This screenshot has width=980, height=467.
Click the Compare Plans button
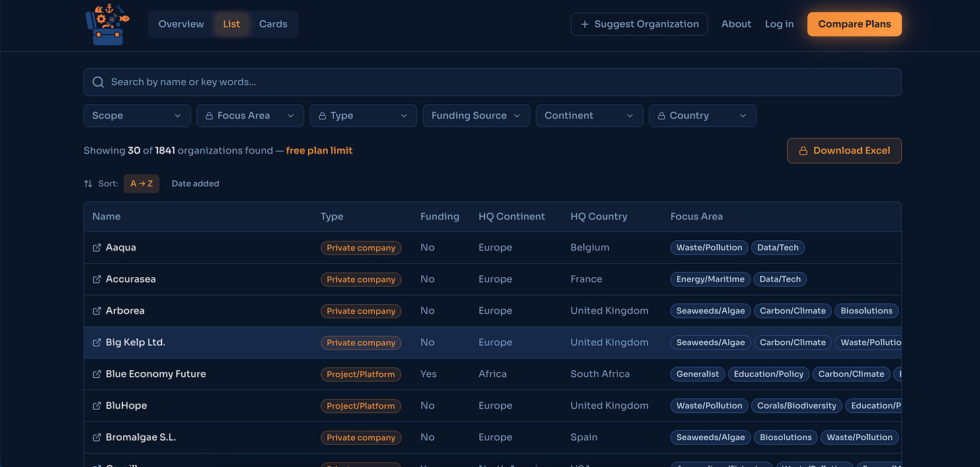click(854, 24)
